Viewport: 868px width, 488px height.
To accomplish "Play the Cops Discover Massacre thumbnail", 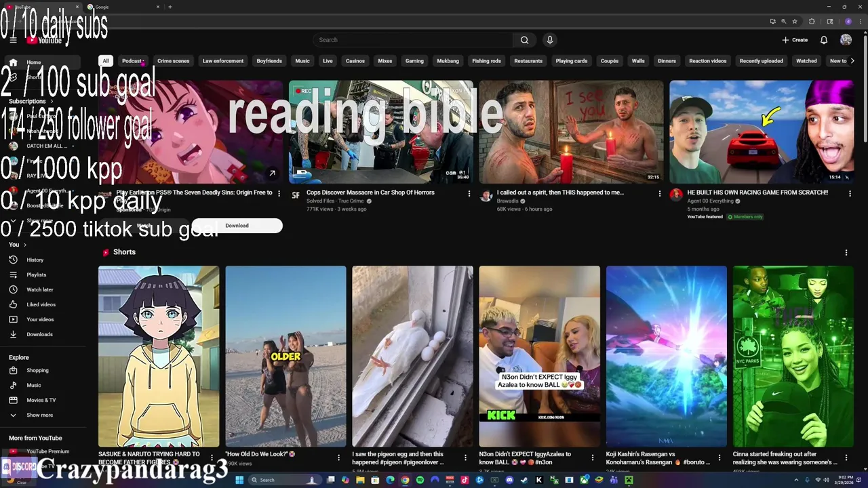I will pyautogui.click(x=381, y=132).
